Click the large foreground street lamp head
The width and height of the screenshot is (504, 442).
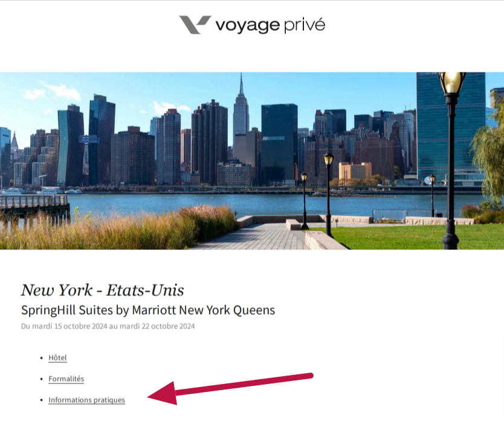[451, 83]
